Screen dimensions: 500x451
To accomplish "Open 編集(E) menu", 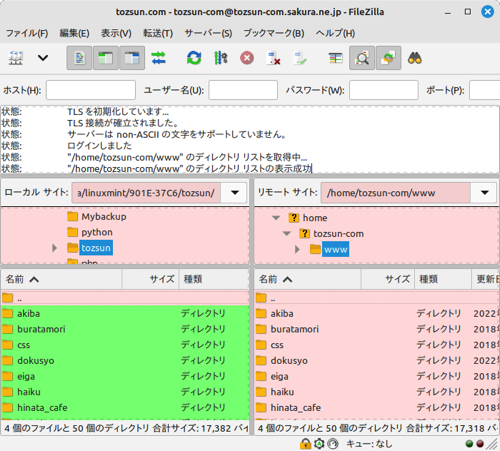I will click(x=74, y=33).
